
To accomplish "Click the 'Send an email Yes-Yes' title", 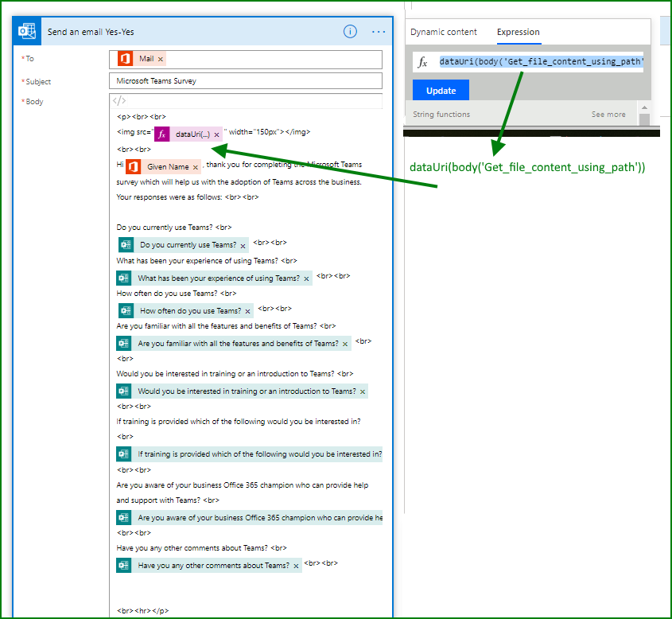I will pyautogui.click(x=91, y=32).
